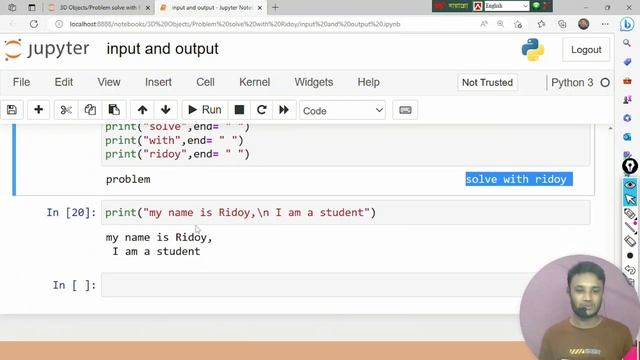The image size is (640, 360).
Task: Open the Help menu
Action: point(369,82)
